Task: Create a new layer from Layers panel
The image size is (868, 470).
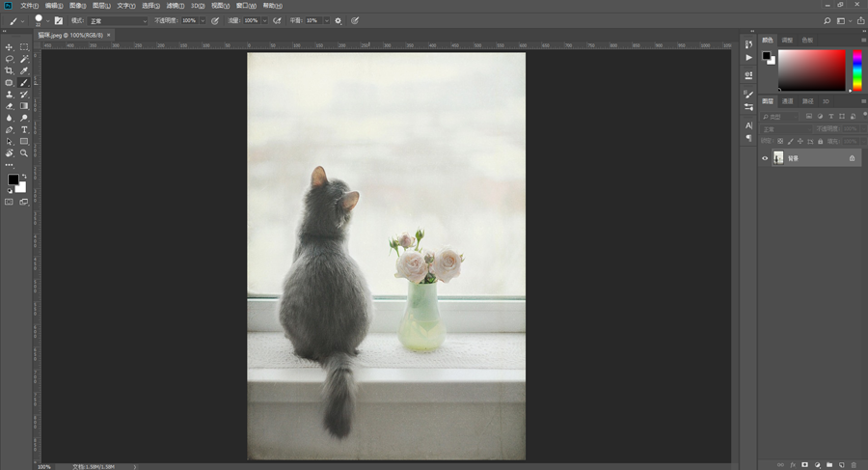Action: [x=841, y=464]
